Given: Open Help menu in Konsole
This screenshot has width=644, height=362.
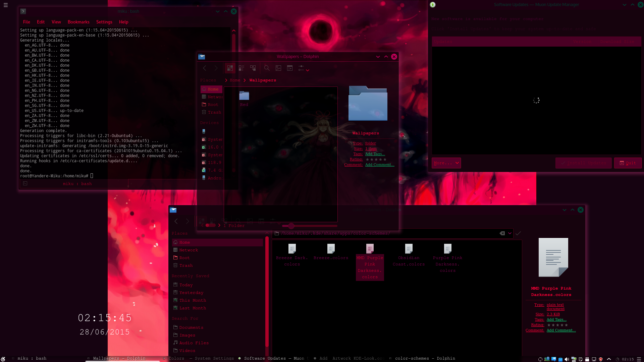Looking at the screenshot, I should pyautogui.click(x=123, y=22).
